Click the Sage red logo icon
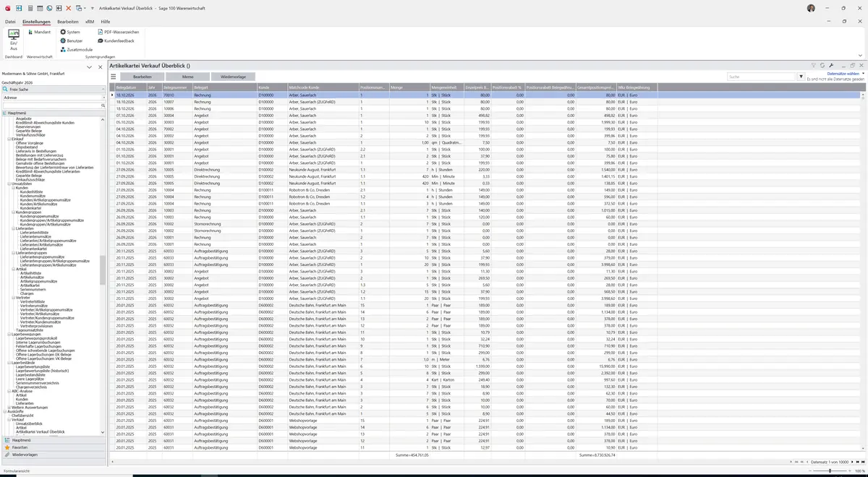This screenshot has width=868, height=477. (7, 8)
